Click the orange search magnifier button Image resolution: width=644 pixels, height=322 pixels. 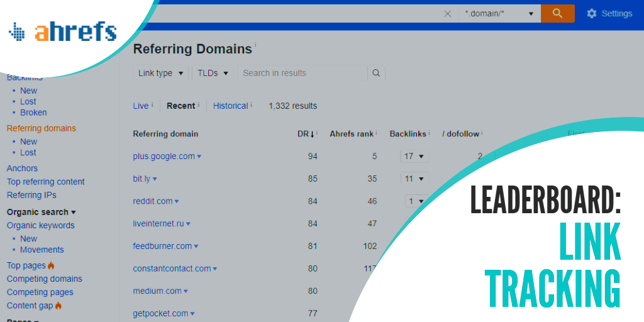(557, 14)
